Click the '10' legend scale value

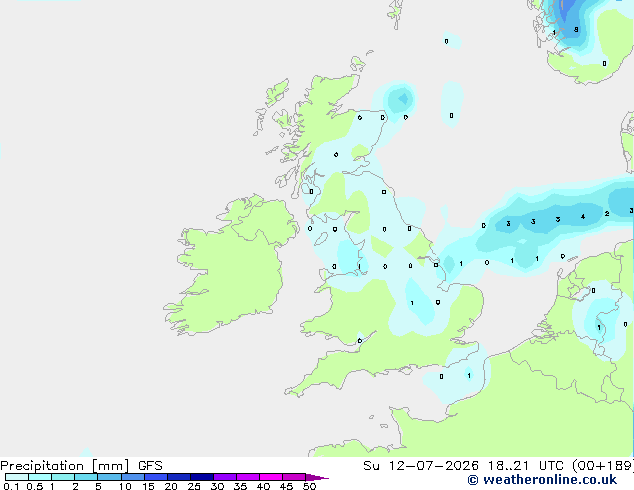[x=125, y=486]
